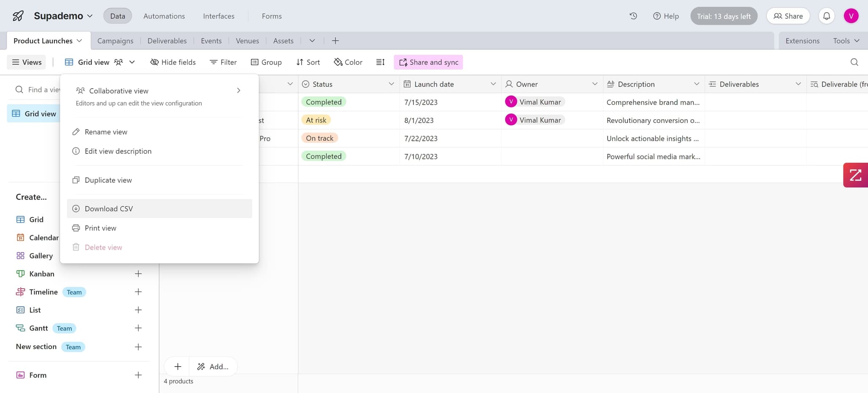Viewport: 868px width, 393px height.
Task: Open the Group tool
Action: [267, 62]
